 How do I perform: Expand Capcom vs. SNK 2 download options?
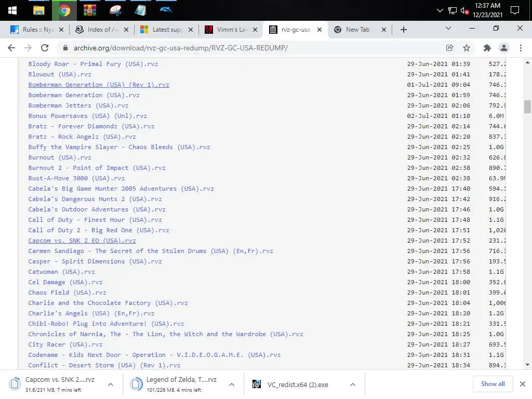(x=111, y=384)
